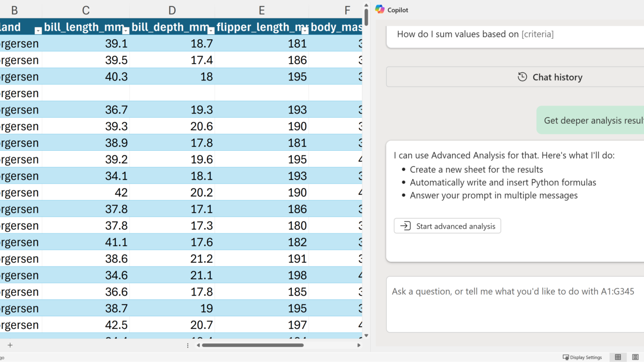644x362 pixels.
Task: Click the horizontal scrollbar thumb
Action: pos(253,345)
